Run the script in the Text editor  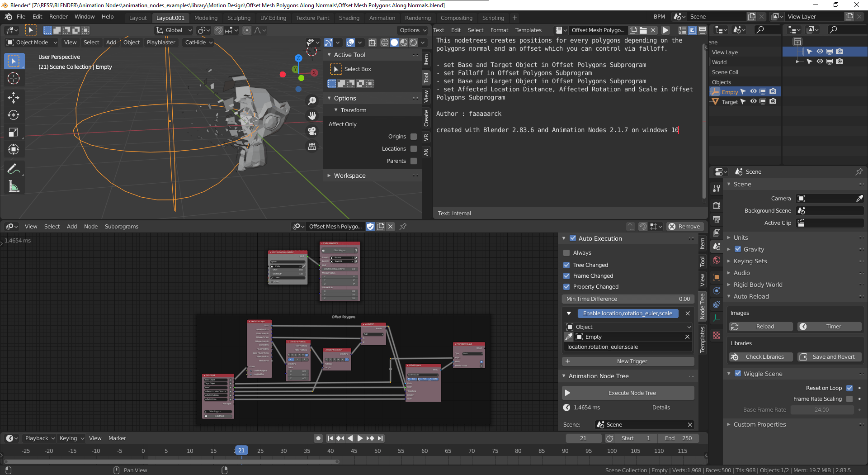click(665, 30)
